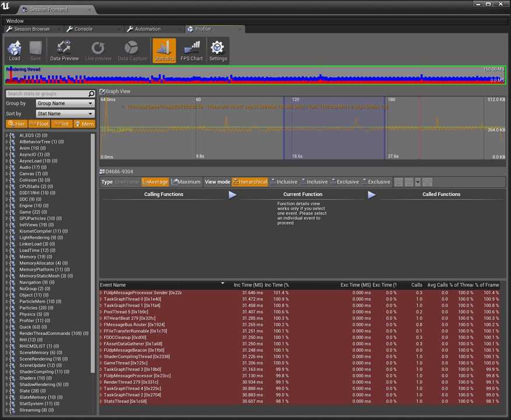The width and height of the screenshot is (511, 420).
Task: Expand the AI_EQS group
Action: pyautogui.click(x=7, y=135)
